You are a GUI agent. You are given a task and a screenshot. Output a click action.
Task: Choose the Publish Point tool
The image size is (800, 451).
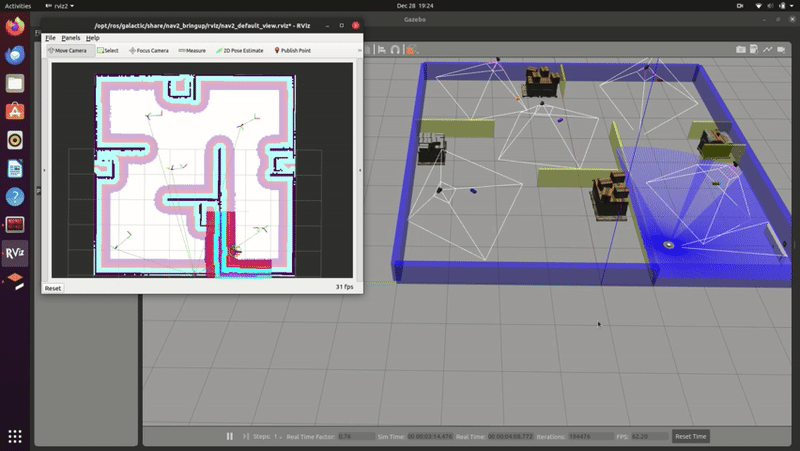(x=291, y=50)
